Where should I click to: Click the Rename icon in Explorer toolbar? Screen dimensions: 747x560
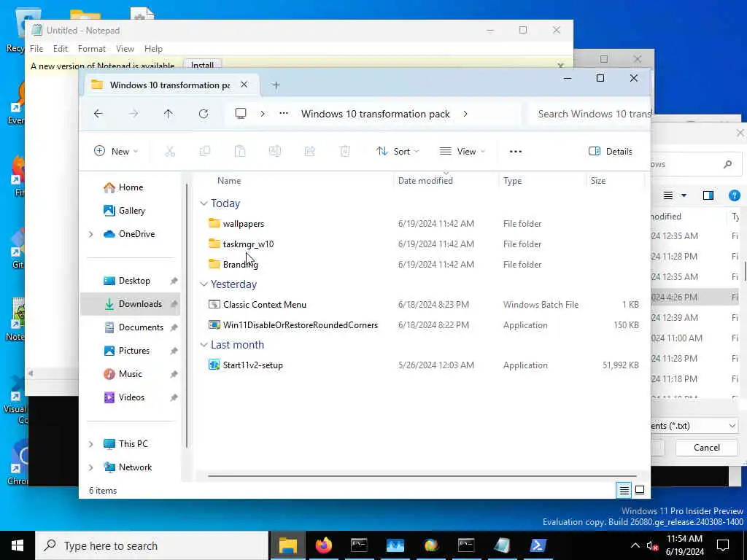[x=275, y=152]
